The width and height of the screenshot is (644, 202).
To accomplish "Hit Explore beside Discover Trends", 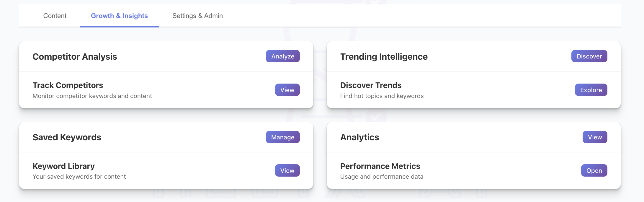I will point(591,90).
